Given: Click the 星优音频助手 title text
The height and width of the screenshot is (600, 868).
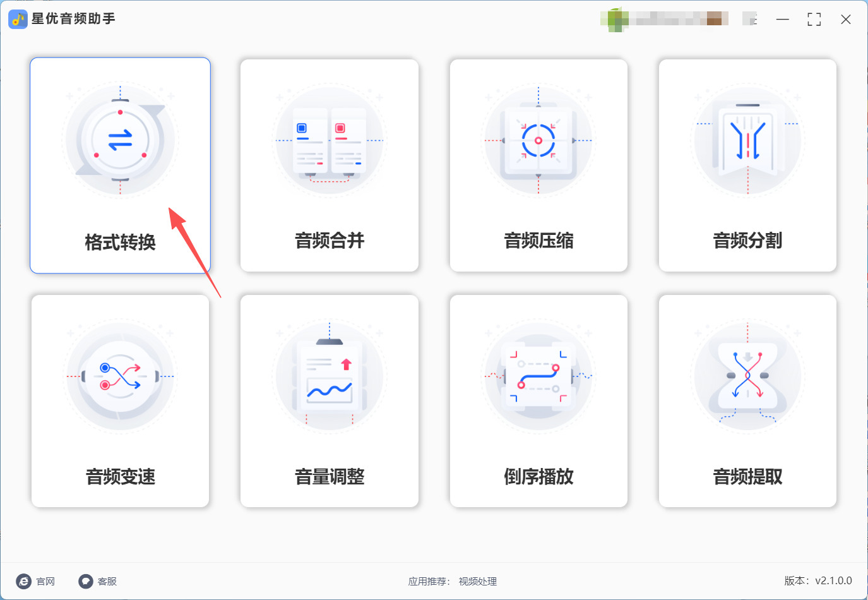Looking at the screenshot, I should (73, 19).
